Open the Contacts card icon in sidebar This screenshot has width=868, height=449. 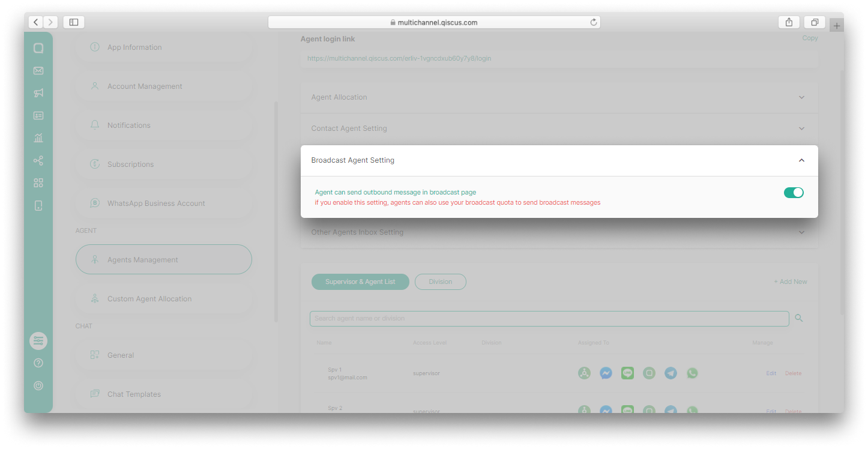(x=38, y=115)
